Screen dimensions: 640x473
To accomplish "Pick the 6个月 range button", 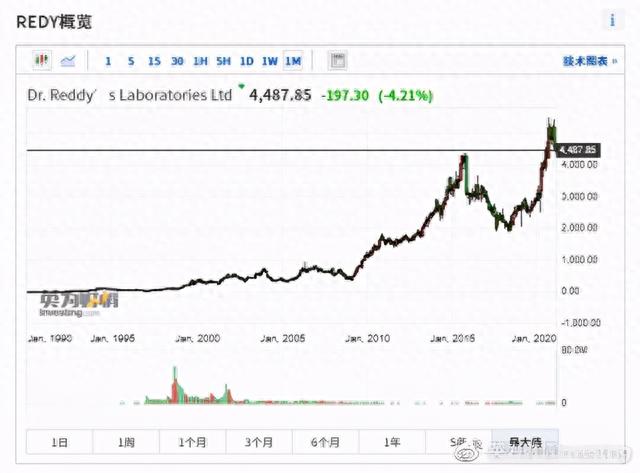I will click(x=326, y=441).
